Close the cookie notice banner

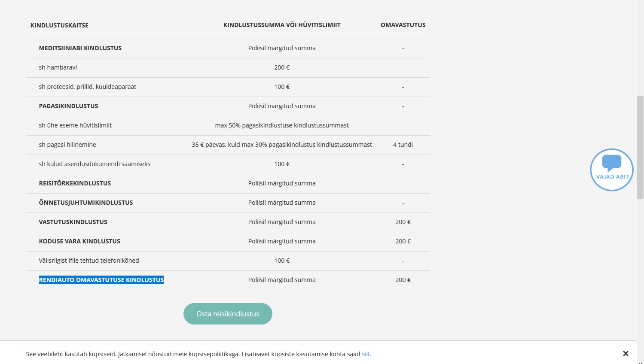coord(626,354)
